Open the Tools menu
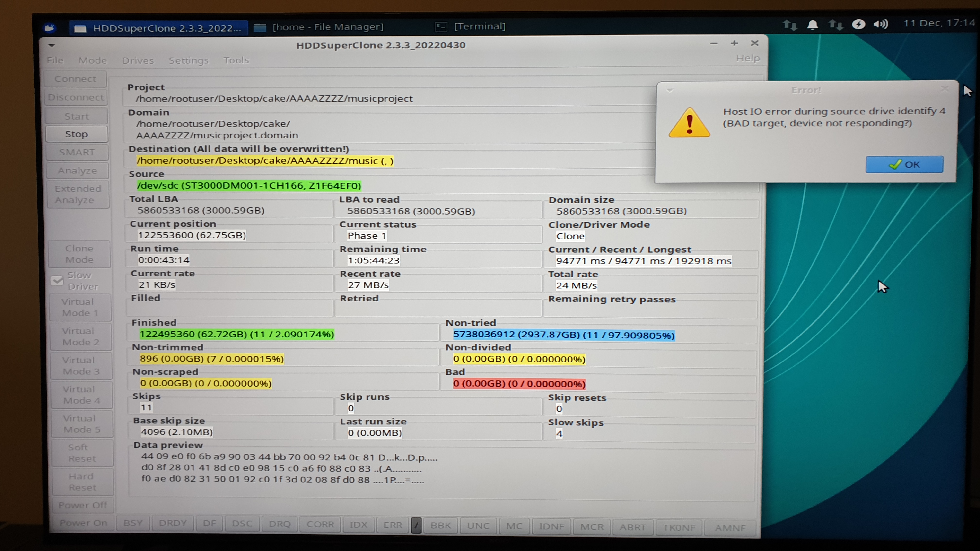Viewport: 980px width, 551px height. click(x=236, y=60)
